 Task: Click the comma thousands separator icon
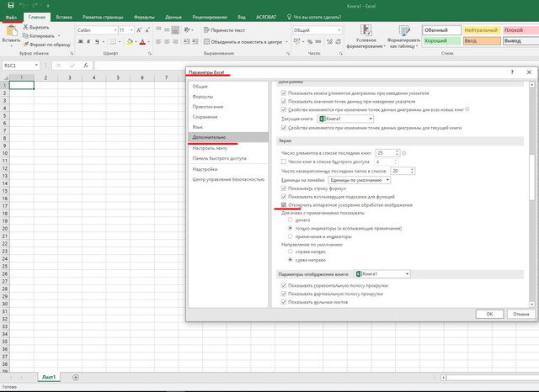click(x=318, y=41)
